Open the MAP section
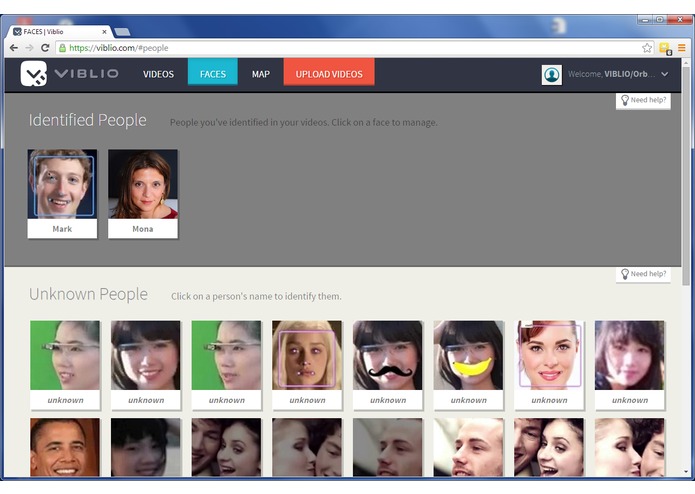Viewport: 695px width, 494px height. coord(261,74)
